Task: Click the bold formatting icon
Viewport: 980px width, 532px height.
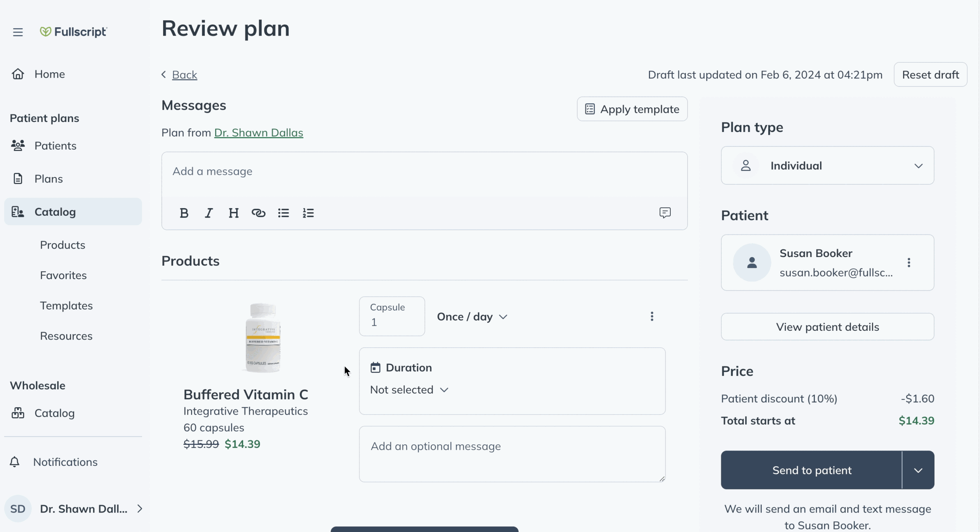Action: tap(183, 213)
